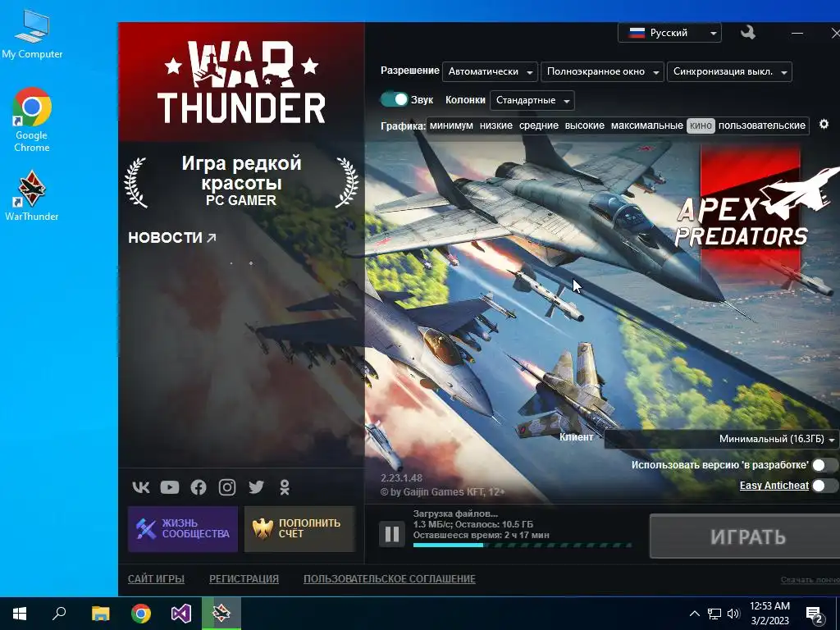Viewport: 840px width, 630px height.
Task: Open Клиент Минимальный (16.3ГБ) dropdown
Action: click(x=721, y=439)
